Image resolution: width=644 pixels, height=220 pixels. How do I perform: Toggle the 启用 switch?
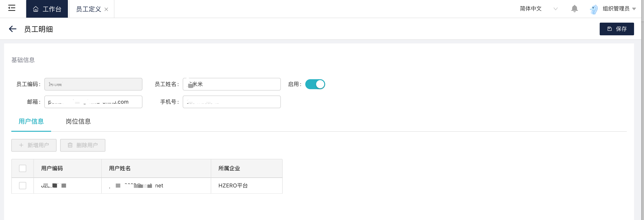coord(315,84)
